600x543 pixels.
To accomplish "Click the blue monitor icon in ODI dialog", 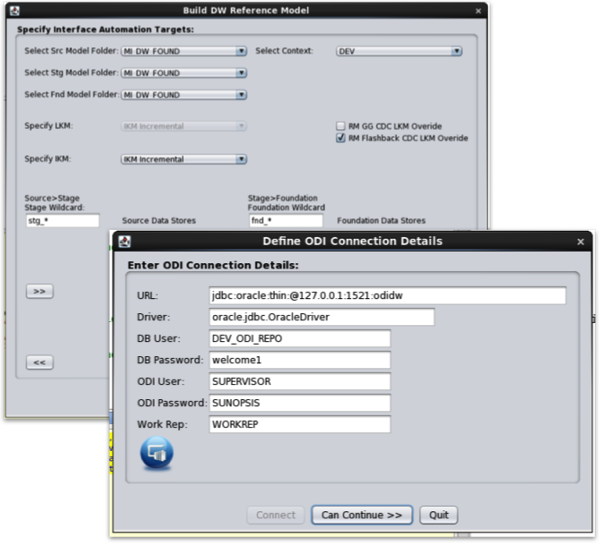I will click(x=157, y=453).
